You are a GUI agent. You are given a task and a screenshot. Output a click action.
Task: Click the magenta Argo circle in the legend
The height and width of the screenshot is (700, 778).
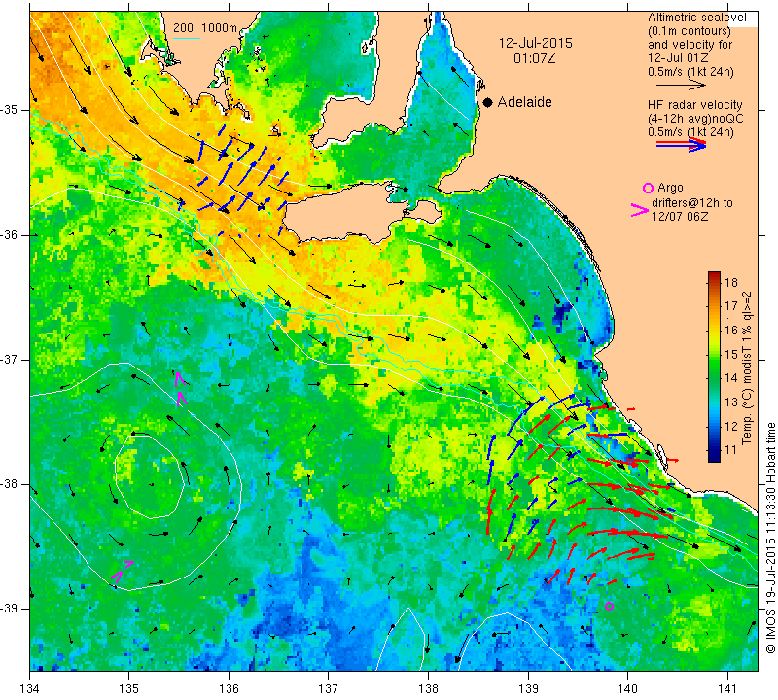(x=648, y=188)
